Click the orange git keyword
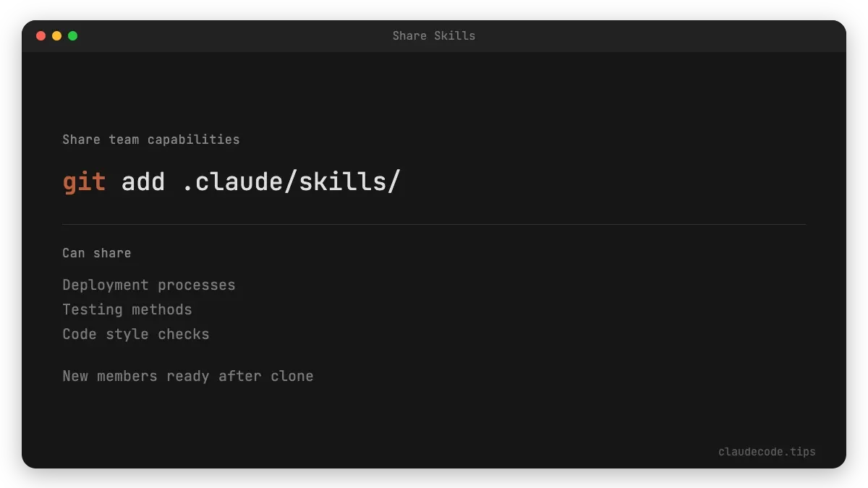868x488 pixels. 84,181
